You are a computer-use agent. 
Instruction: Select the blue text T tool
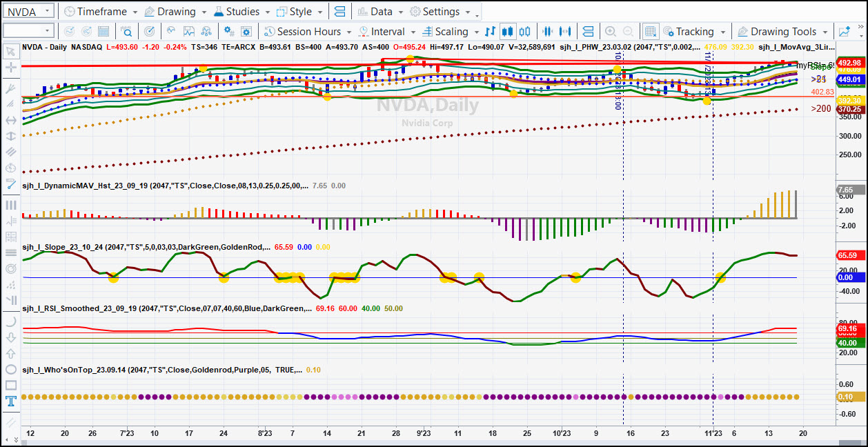tap(10, 401)
